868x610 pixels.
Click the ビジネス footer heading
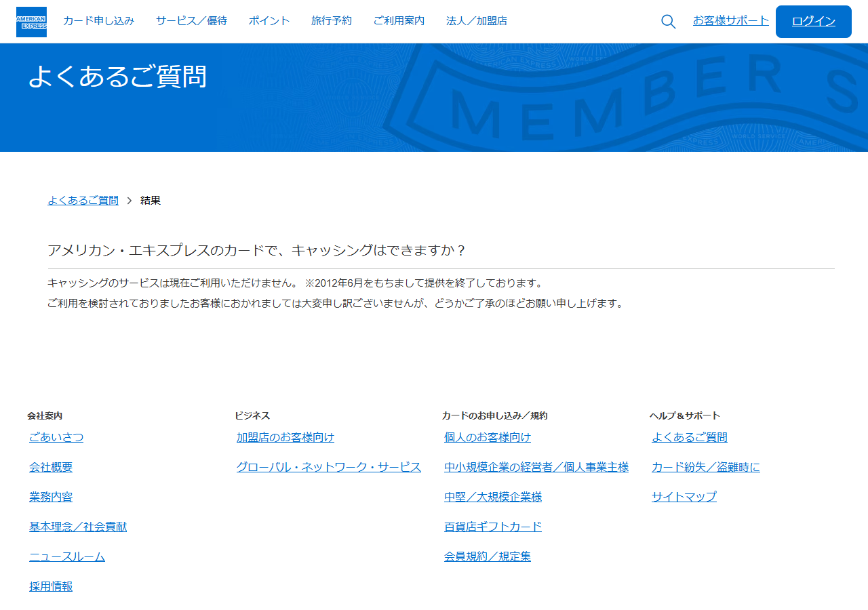(252, 415)
